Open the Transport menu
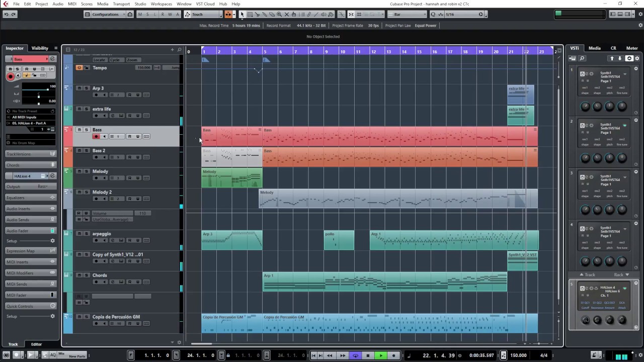The image size is (644, 362). 121,4
